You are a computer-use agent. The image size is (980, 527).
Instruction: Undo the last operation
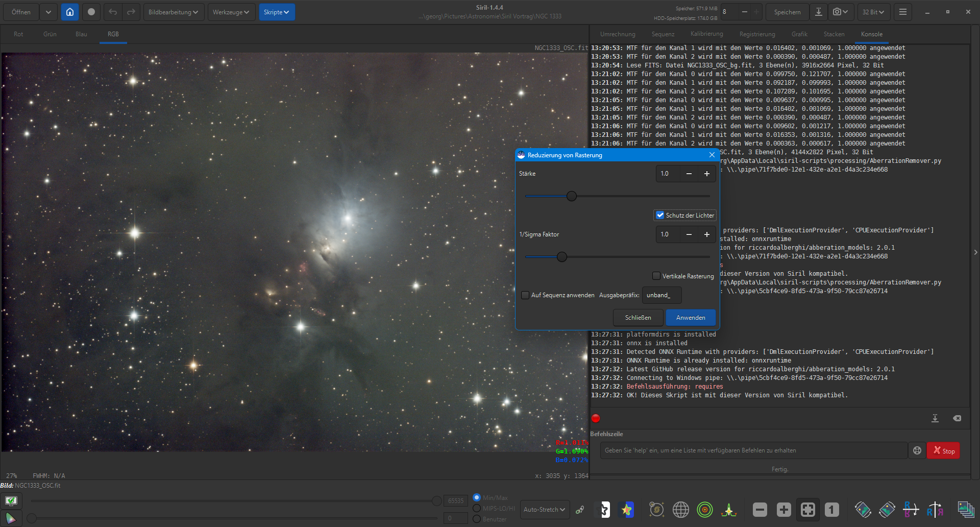[x=113, y=12]
